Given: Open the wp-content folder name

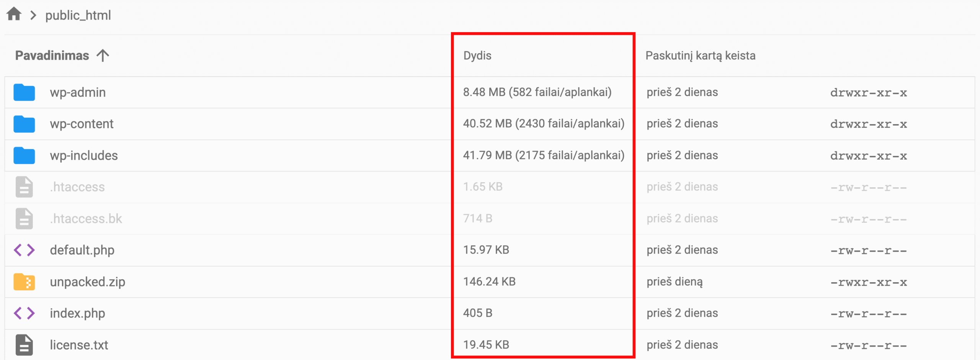Looking at the screenshot, I should [x=82, y=124].
